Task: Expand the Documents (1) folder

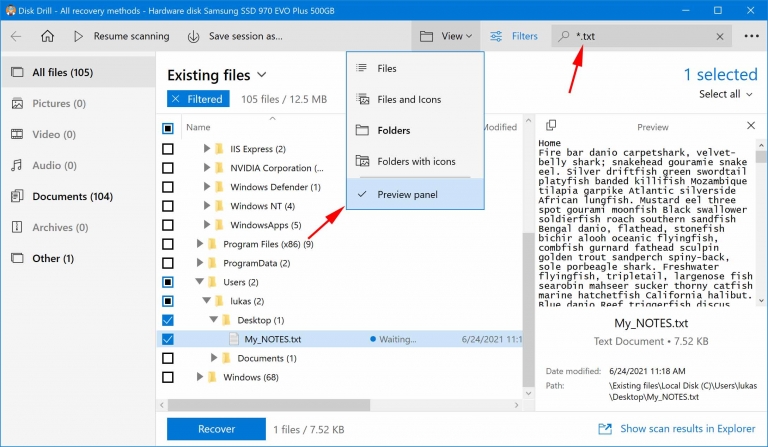Action: pos(215,358)
